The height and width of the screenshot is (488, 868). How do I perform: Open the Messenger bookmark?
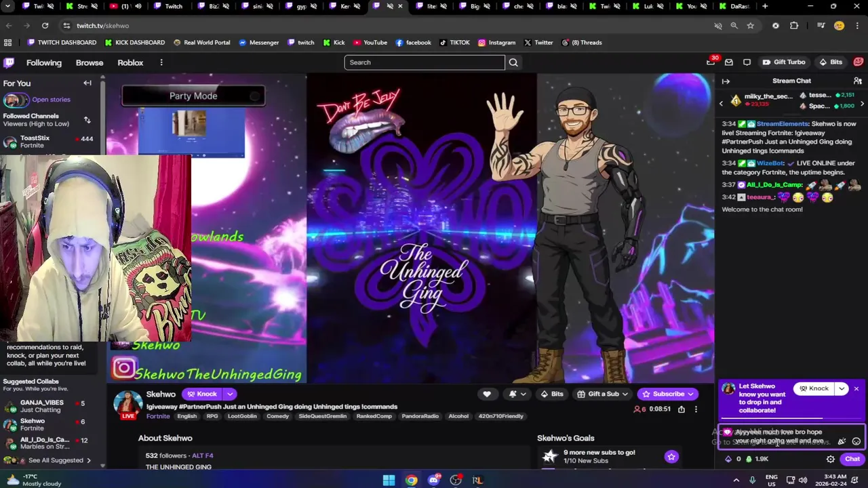point(258,42)
